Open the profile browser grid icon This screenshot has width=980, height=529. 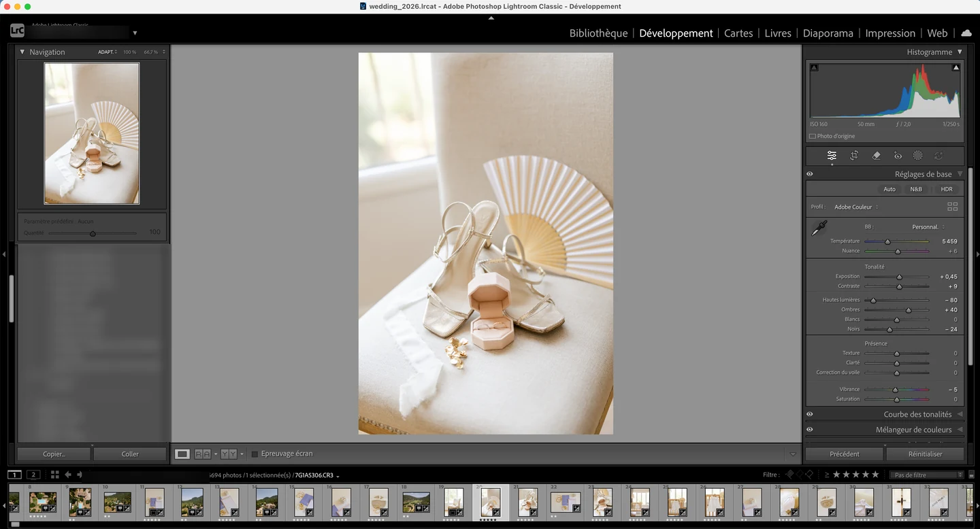(952, 207)
